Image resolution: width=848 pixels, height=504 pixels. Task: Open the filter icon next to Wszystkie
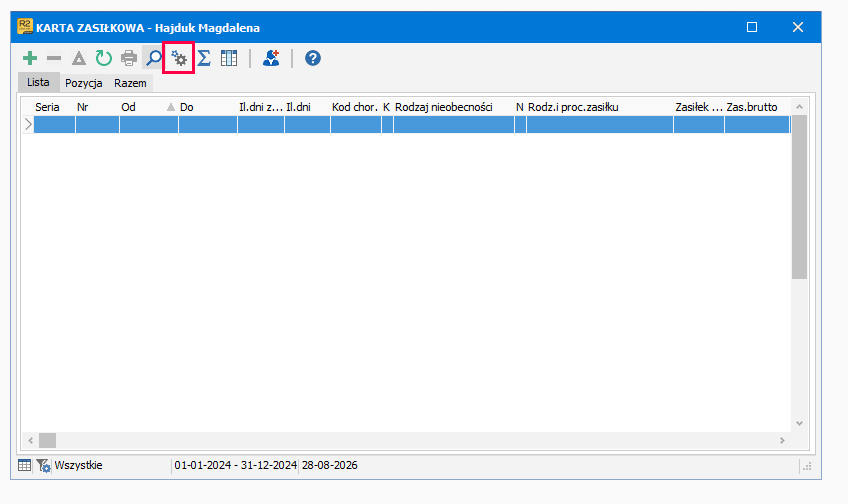(x=43, y=466)
